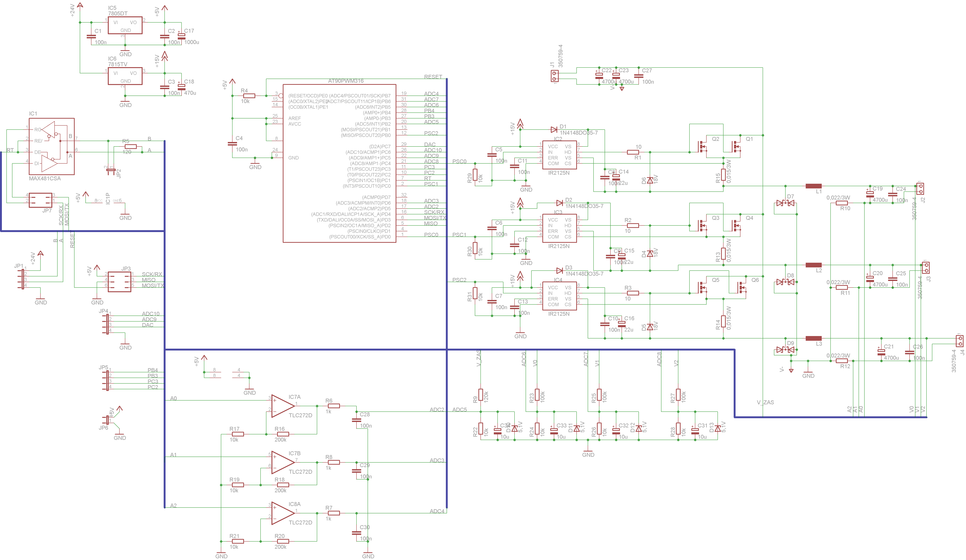966x560 pixels.
Task: Click the D1 1N4148 diode symbol
Action: 554,130
